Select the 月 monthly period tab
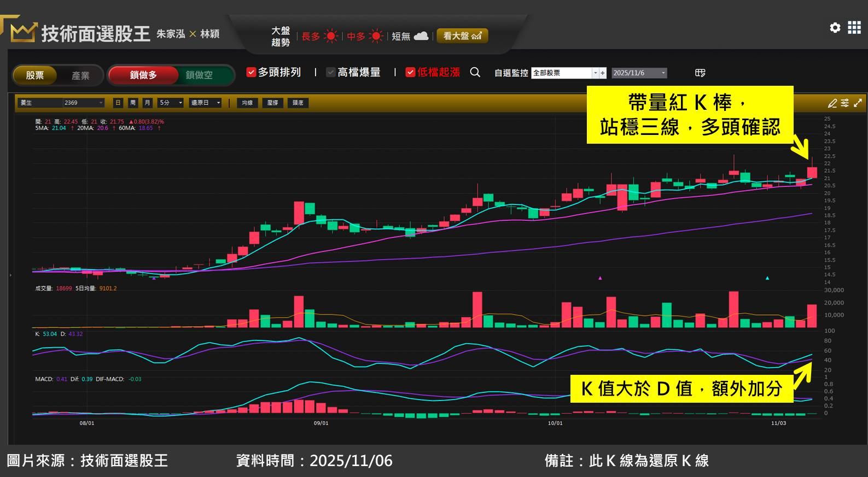The width and height of the screenshot is (868, 477). click(147, 103)
